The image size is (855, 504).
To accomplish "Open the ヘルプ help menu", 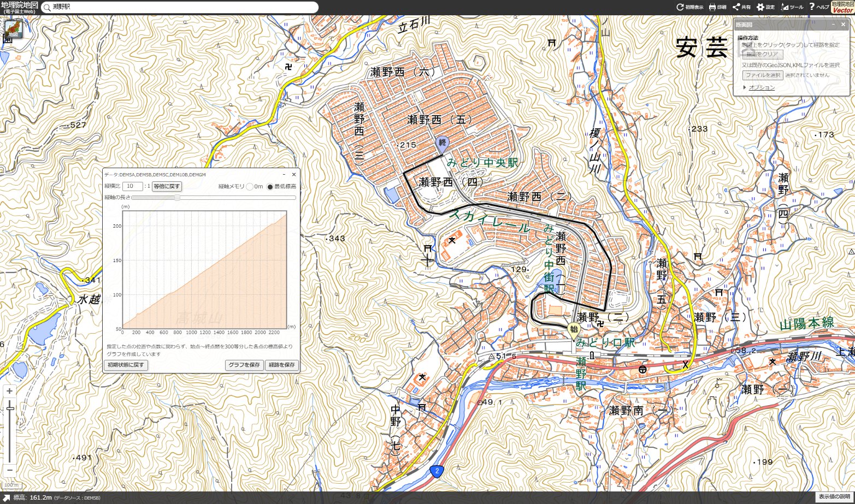I will pyautogui.click(x=819, y=7).
